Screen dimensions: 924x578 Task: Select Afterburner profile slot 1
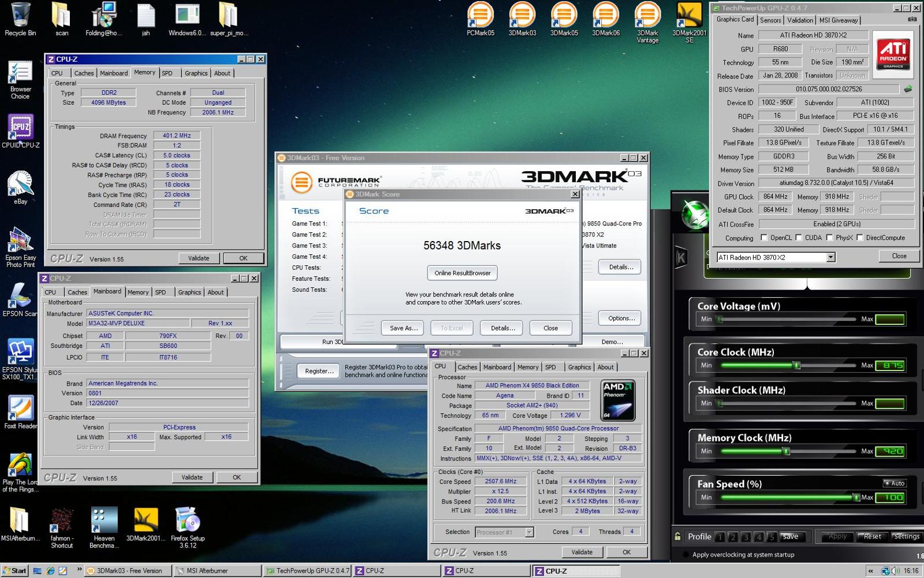point(720,537)
